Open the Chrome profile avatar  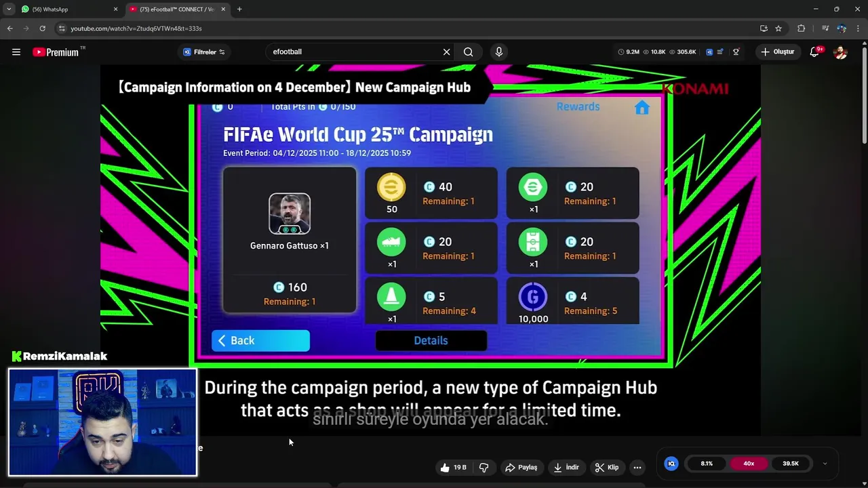[842, 28]
